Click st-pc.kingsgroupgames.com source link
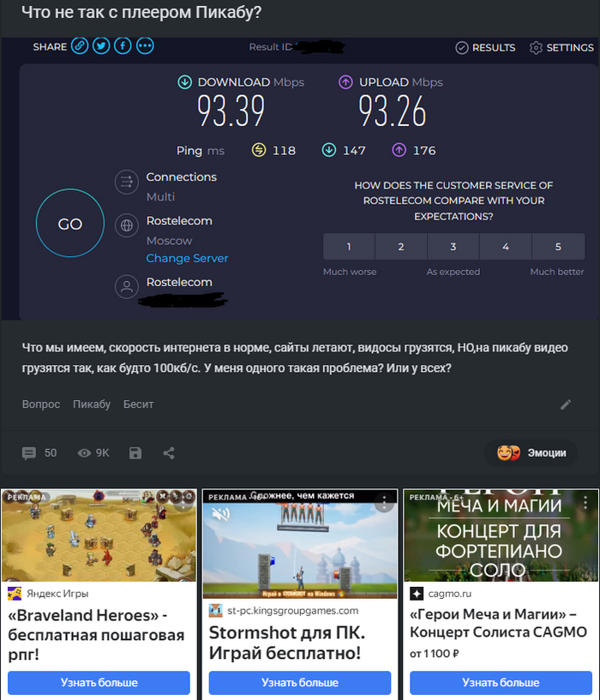600x700 pixels. (292, 610)
